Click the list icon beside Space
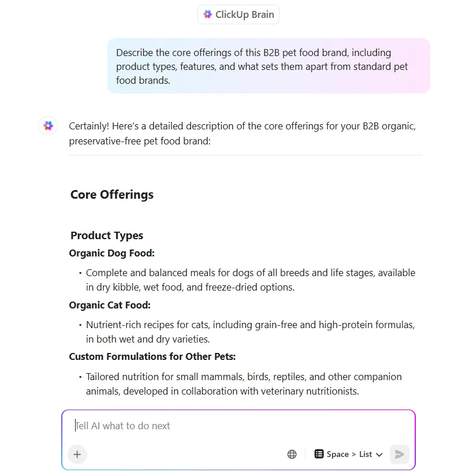This screenshot has width=473, height=476. click(319, 454)
